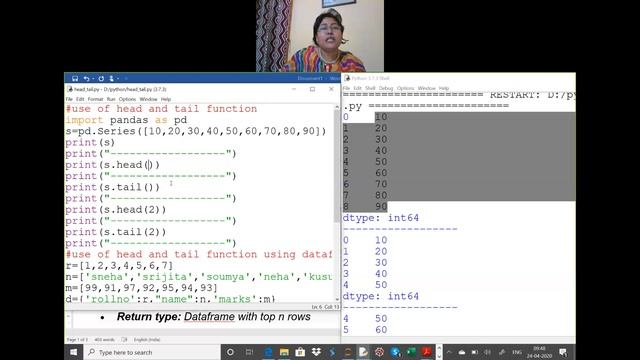Click the s=pd.Series([10,20,...]) line

pos(196,131)
